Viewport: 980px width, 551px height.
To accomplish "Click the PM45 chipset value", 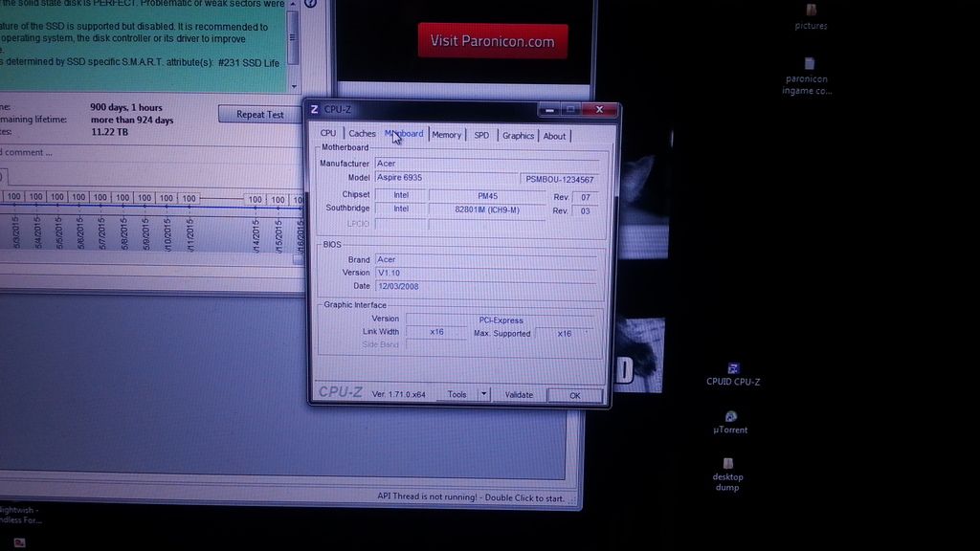I will coord(487,196).
